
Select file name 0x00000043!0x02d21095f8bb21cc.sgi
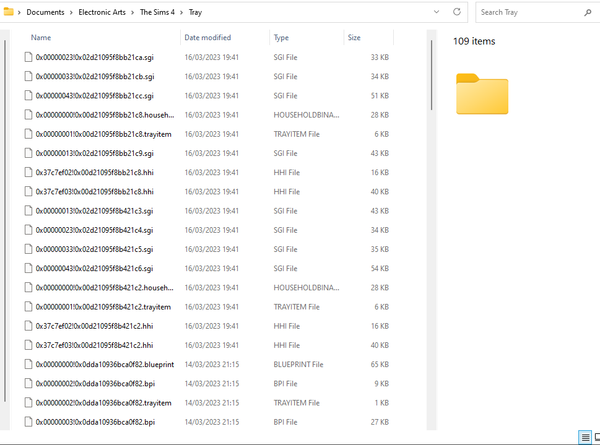pos(95,96)
